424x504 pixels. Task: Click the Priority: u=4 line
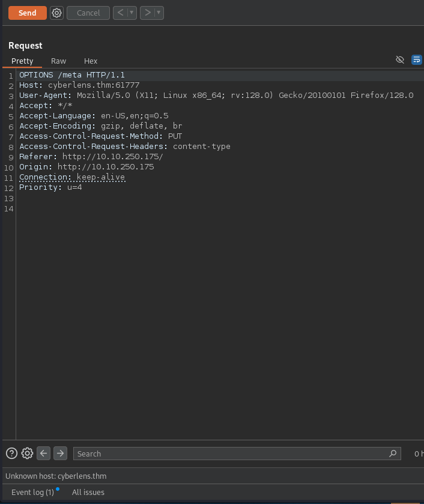50,187
